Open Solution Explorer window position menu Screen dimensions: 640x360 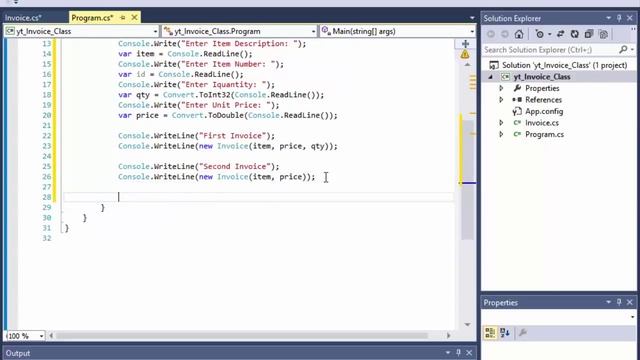(x=608, y=18)
